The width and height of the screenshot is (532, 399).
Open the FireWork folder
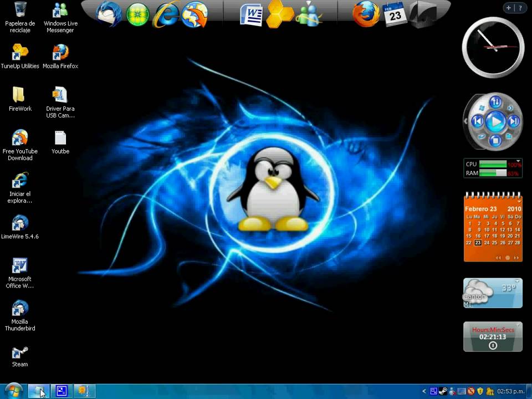[x=20, y=99]
